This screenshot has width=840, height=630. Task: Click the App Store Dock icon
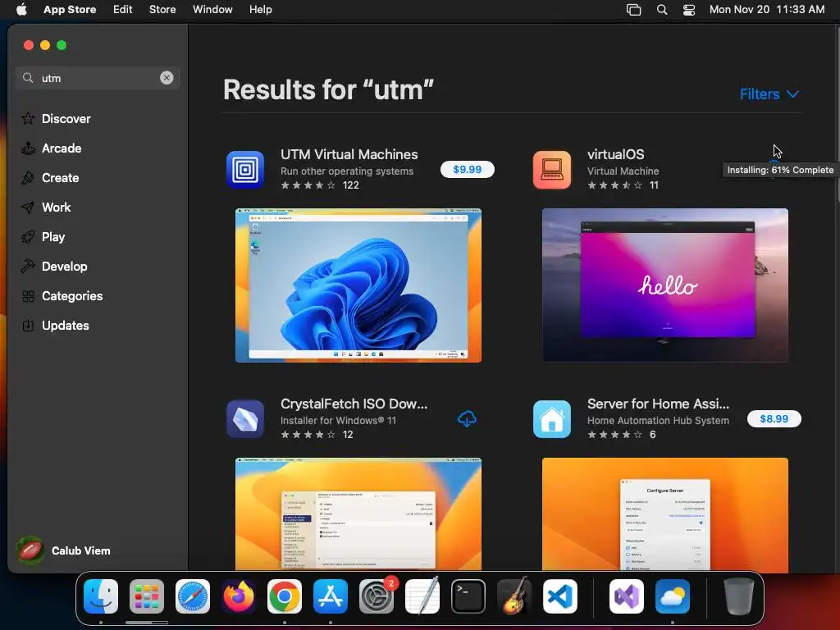click(331, 596)
